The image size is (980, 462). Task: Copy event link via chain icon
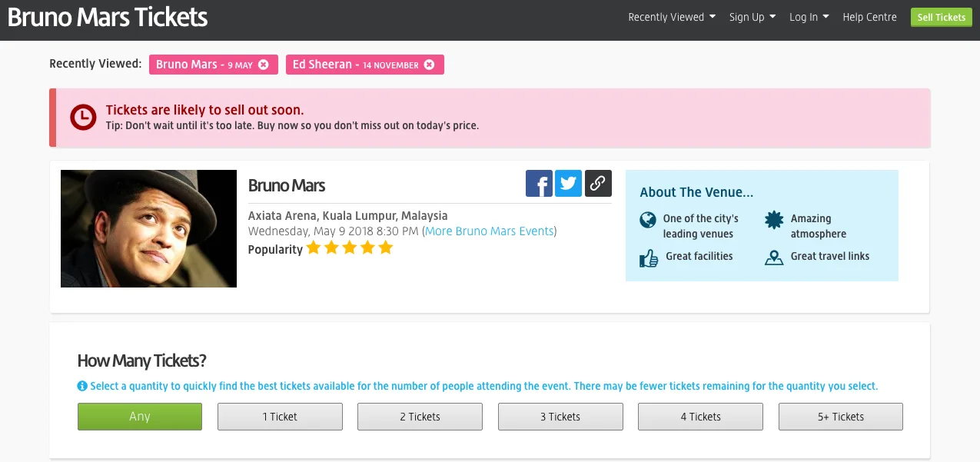pyautogui.click(x=598, y=184)
